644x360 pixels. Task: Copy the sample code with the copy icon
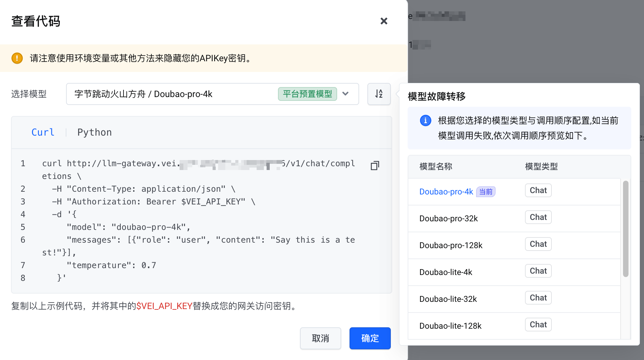click(375, 166)
